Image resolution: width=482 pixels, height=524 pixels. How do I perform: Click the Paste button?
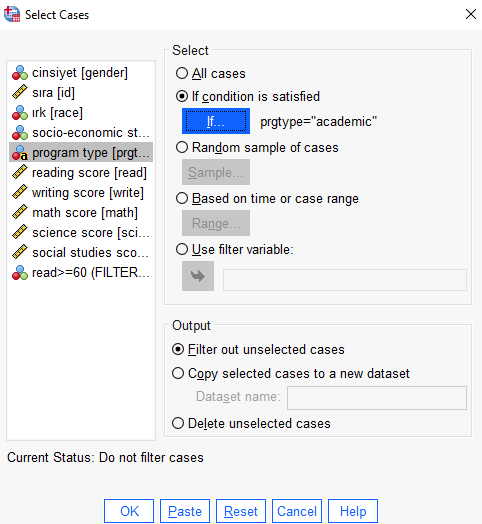pyautogui.click(x=185, y=511)
